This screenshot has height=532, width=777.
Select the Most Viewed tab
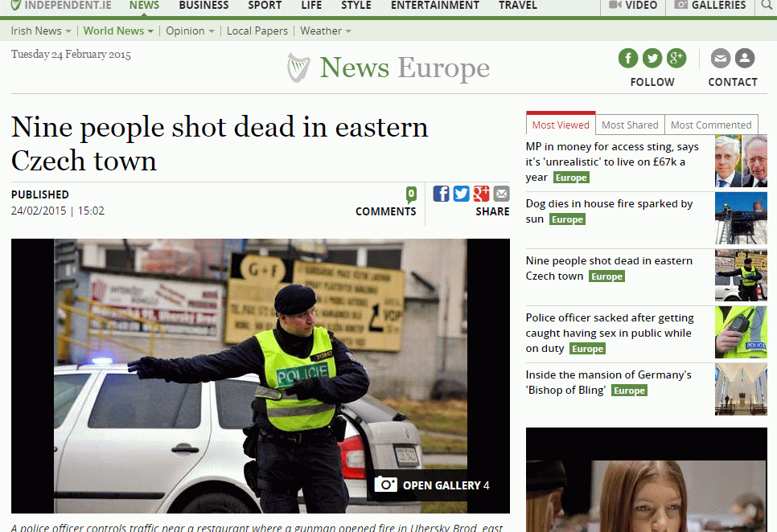click(x=561, y=125)
